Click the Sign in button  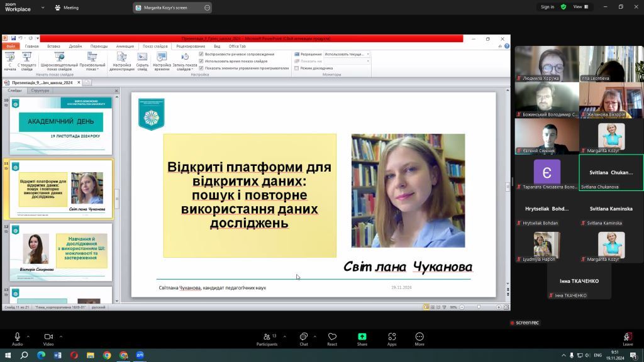click(547, 7)
